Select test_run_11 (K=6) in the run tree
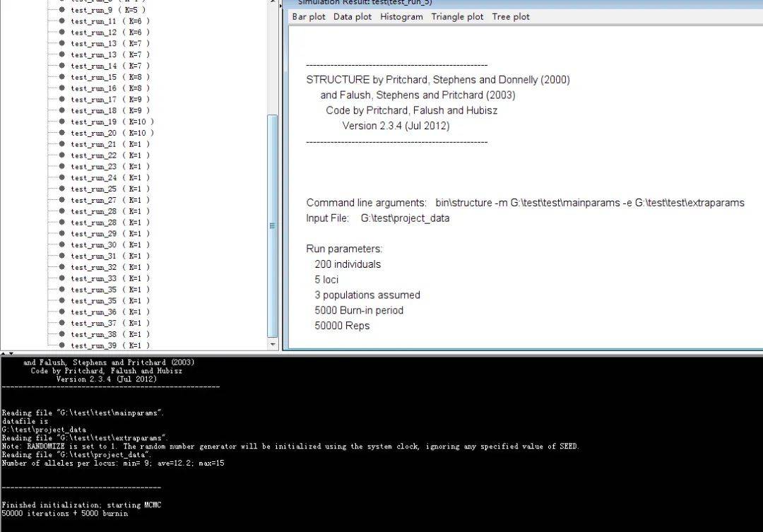 pos(110,21)
